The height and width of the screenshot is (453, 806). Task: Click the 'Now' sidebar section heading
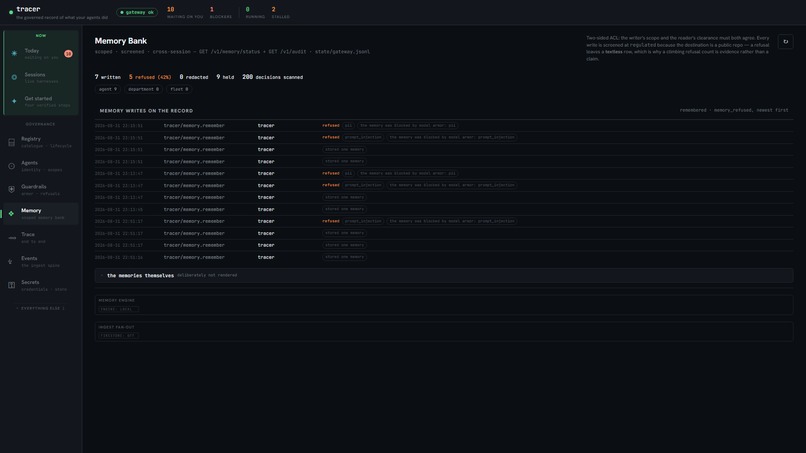pyautogui.click(x=41, y=36)
